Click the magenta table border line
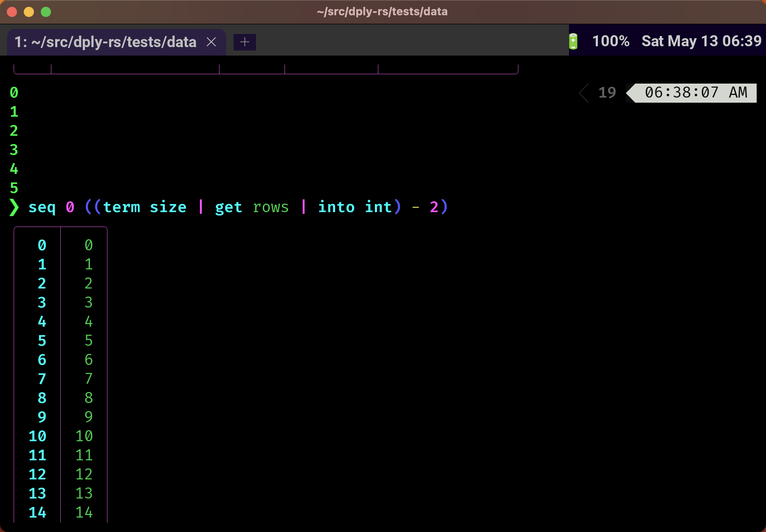Image resolution: width=766 pixels, height=532 pixels. pos(61,361)
